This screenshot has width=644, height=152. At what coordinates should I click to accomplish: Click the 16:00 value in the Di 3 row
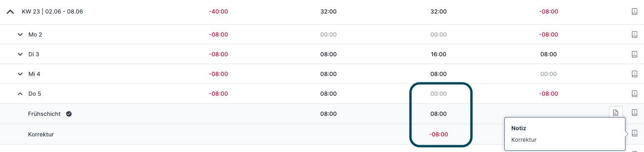point(438,54)
